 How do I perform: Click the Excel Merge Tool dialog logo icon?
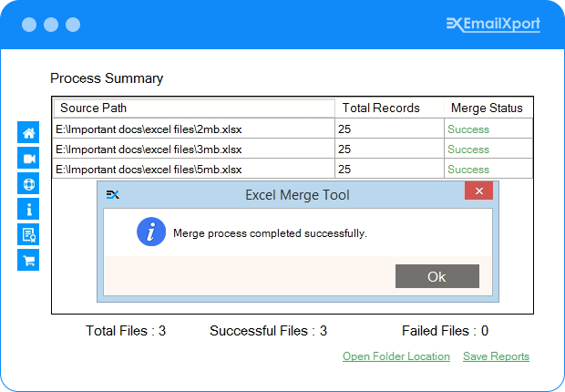point(112,195)
